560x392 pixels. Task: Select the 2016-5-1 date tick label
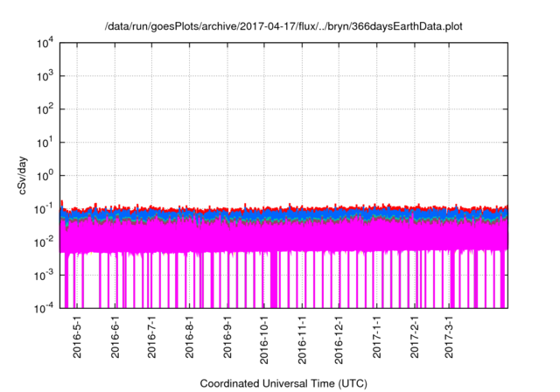pos(77,339)
